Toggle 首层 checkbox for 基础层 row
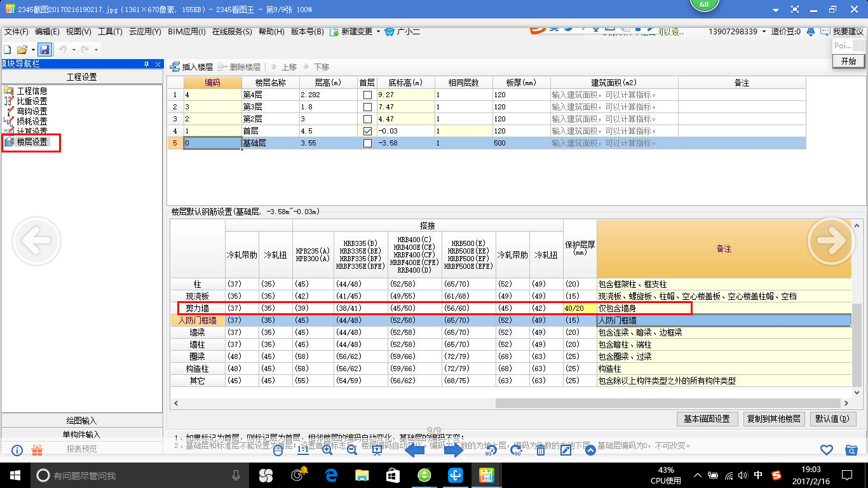 (x=367, y=143)
